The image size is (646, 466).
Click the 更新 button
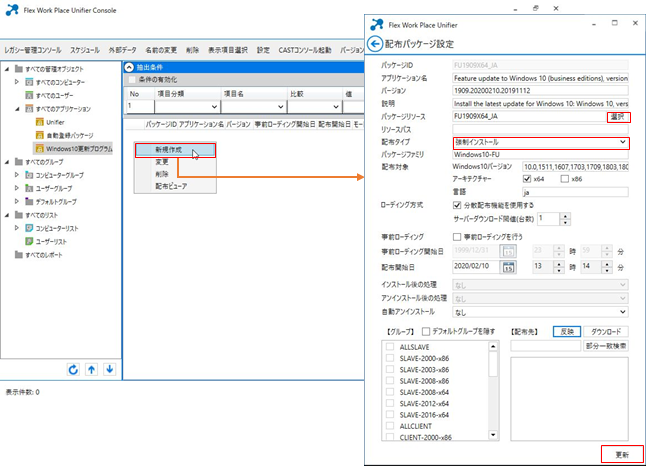622,454
